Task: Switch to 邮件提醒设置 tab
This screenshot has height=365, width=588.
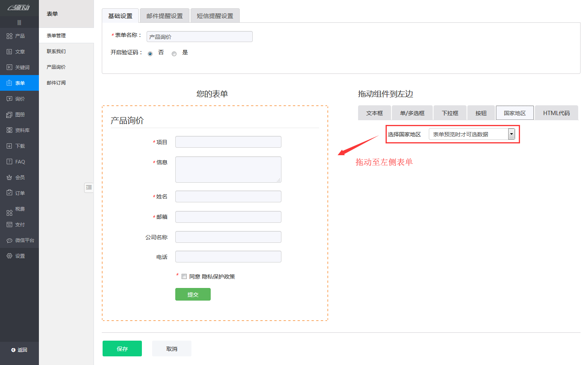Action: pyautogui.click(x=164, y=16)
